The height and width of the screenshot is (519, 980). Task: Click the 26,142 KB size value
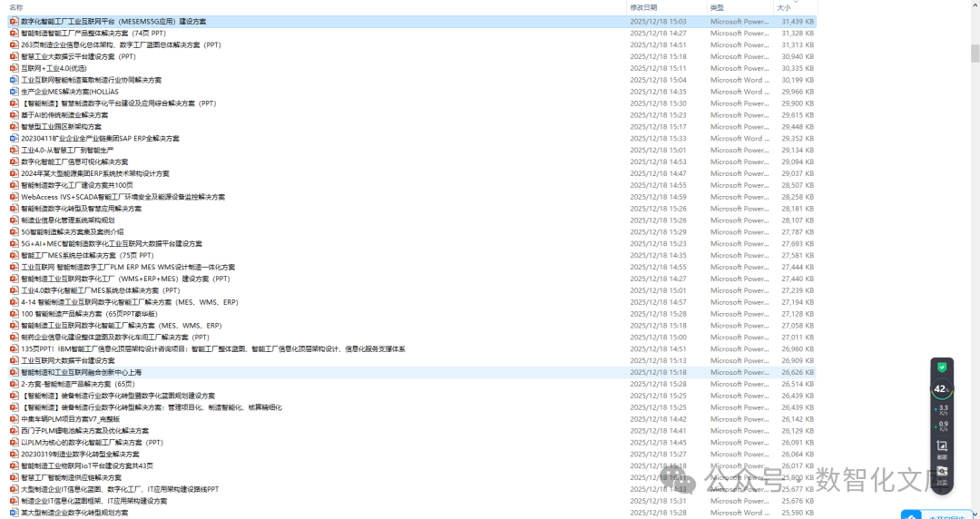798,419
